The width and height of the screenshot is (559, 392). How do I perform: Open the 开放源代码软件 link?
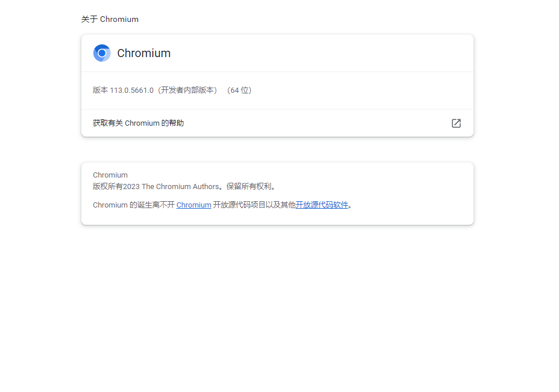coord(322,205)
